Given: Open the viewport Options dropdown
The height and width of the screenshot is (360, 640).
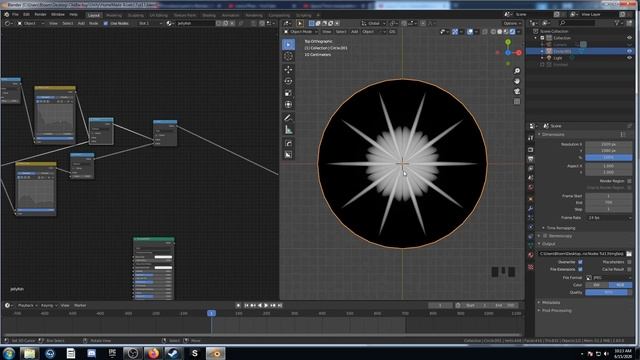Looking at the screenshot, I should 512,23.
